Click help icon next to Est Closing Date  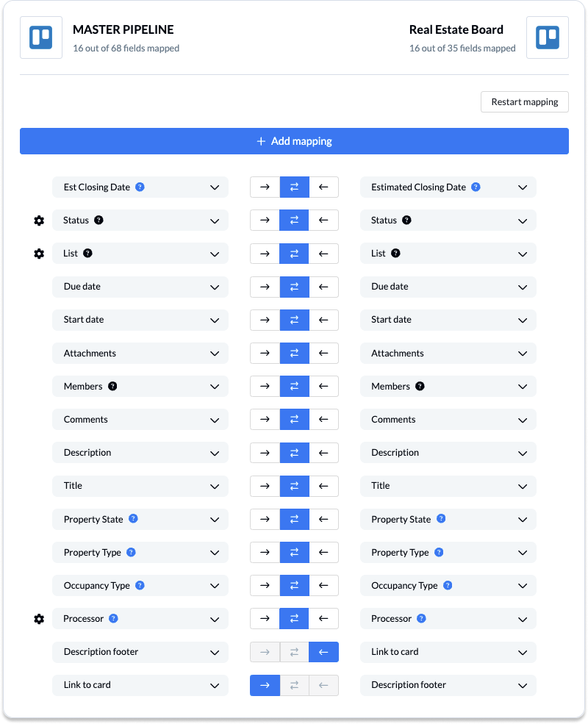[140, 187]
